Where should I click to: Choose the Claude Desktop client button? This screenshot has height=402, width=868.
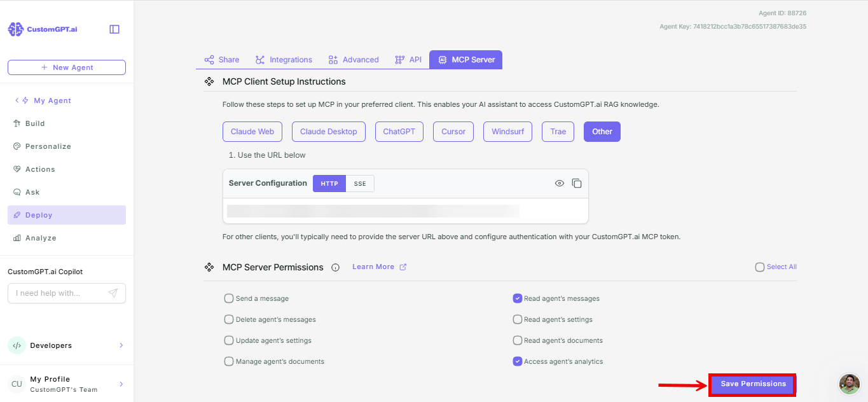coord(329,132)
